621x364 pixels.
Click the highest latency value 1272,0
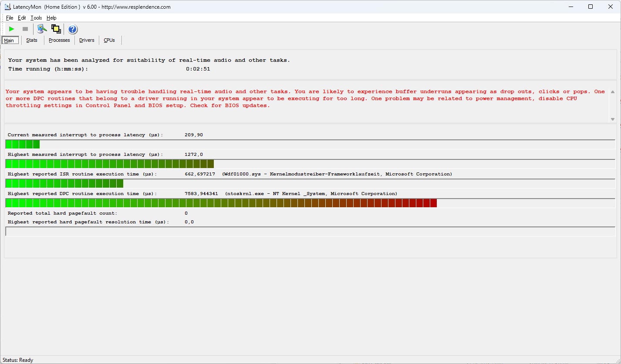coord(194,155)
